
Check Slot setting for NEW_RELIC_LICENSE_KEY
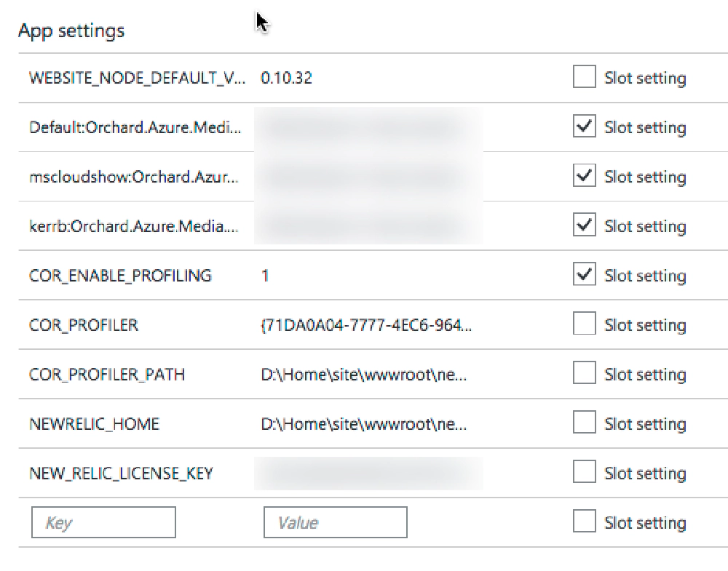(x=585, y=473)
